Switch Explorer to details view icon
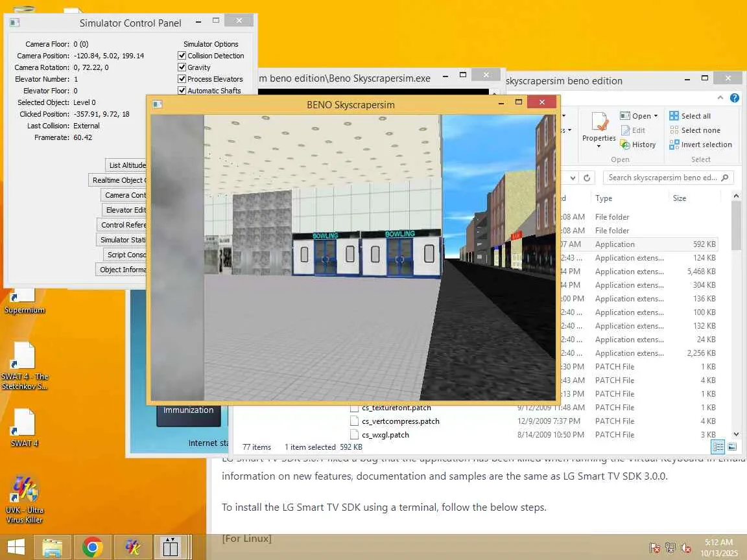This screenshot has width=747, height=560. (718, 447)
